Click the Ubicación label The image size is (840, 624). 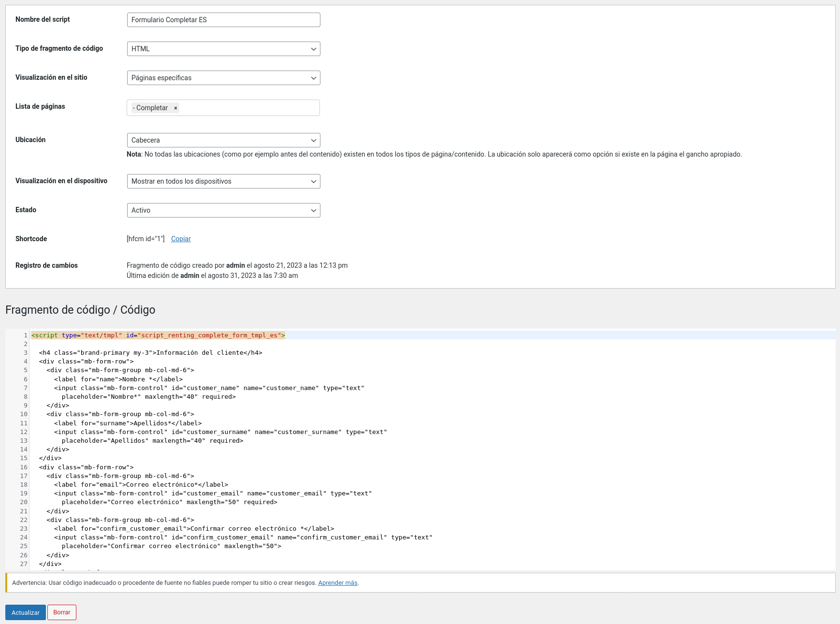click(30, 140)
